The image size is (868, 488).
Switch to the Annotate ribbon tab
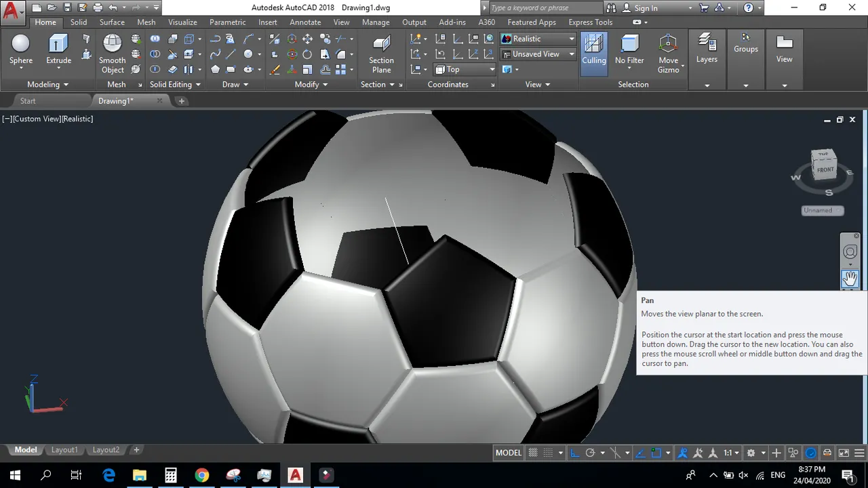click(305, 22)
